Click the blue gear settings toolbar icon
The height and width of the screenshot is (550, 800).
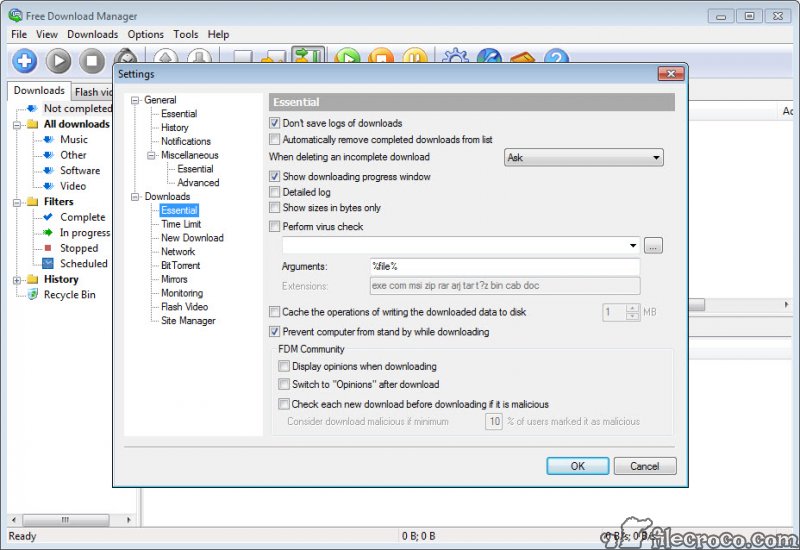pyautogui.click(x=455, y=56)
